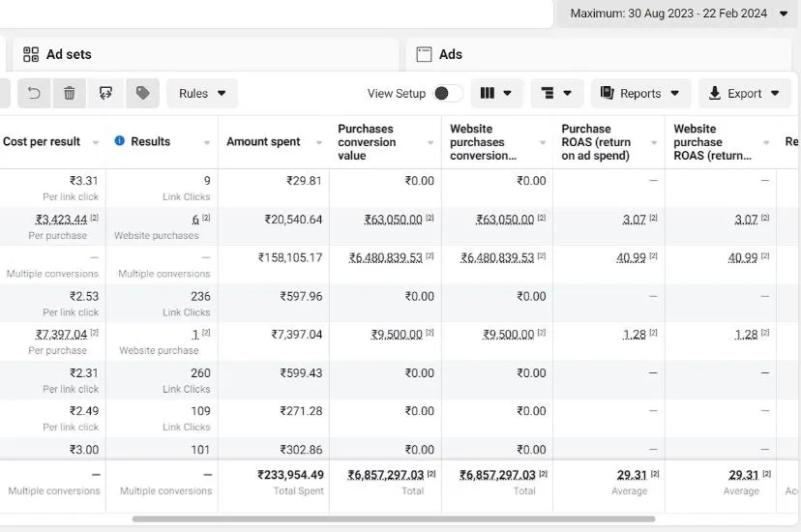Sort by Cost per result column
Screen dimensions: 801x532
click(x=42, y=141)
